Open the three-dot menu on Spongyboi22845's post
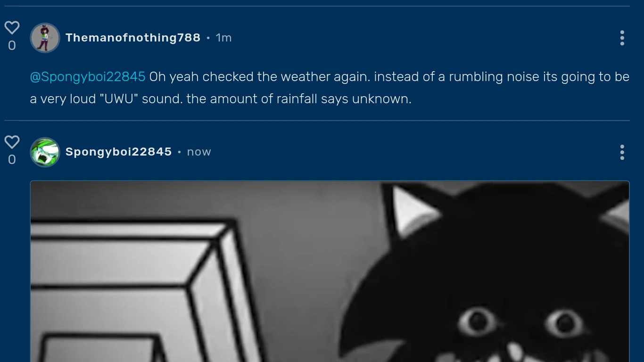The height and width of the screenshot is (362, 644). [x=622, y=152]
